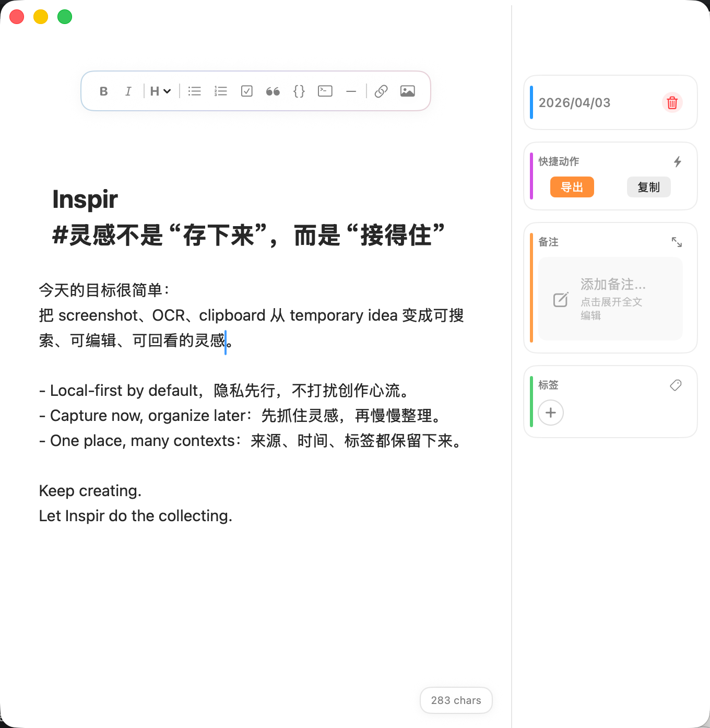Toggle bold formatting
710x728 pixels.
coord(103,91)
